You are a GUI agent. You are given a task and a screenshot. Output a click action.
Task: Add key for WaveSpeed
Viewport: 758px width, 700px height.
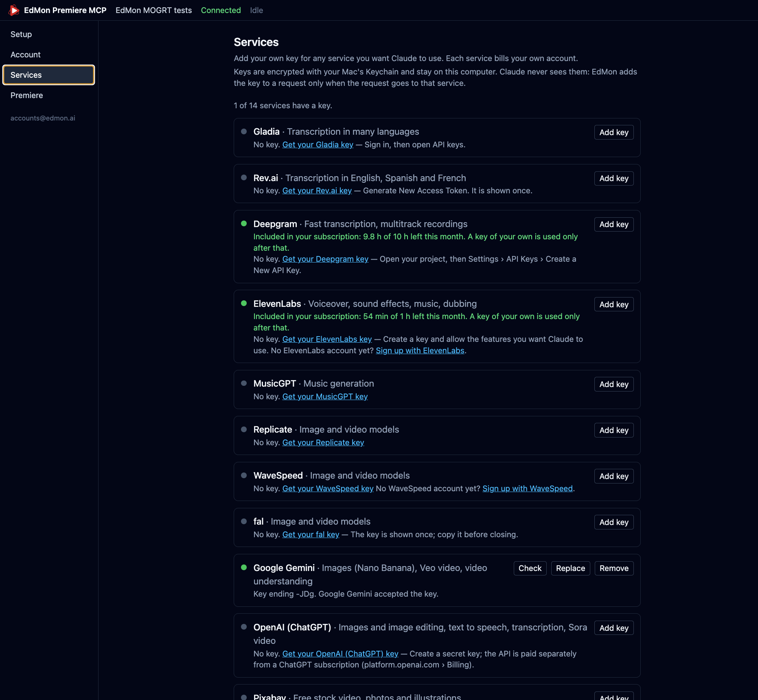[x=614, y=476]
